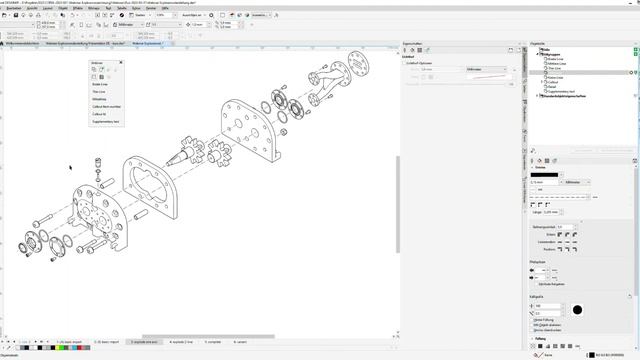640x360 pixels.
Task: Open the grid icon tab in Eigenschaften docker
Action: tap(420, 50)
